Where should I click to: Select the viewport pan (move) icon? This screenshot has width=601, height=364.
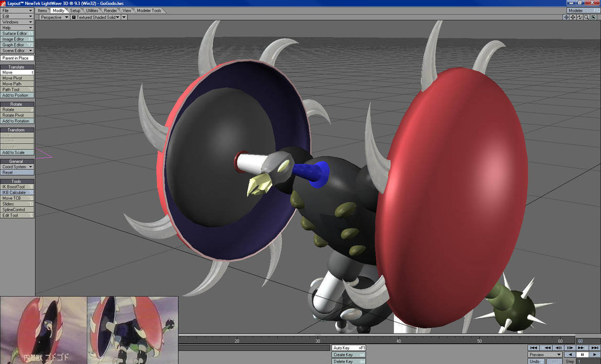(573, 17)
